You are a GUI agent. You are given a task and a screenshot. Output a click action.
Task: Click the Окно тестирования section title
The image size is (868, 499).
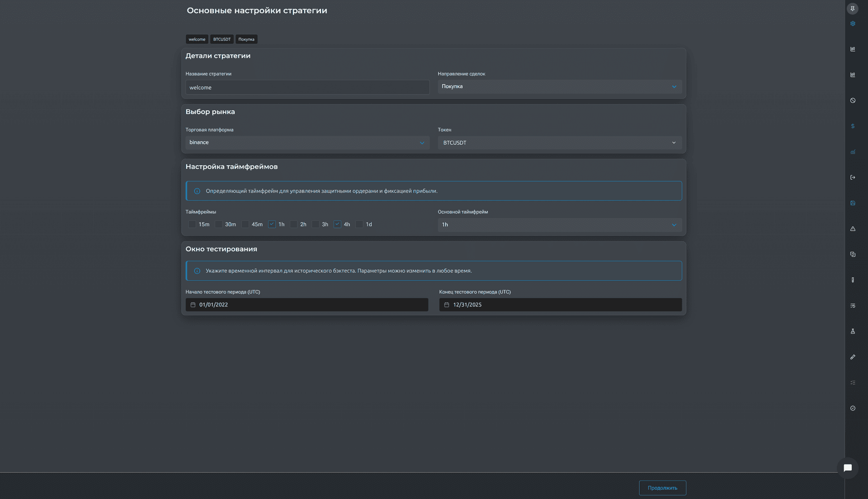click(x=221, y=249)
